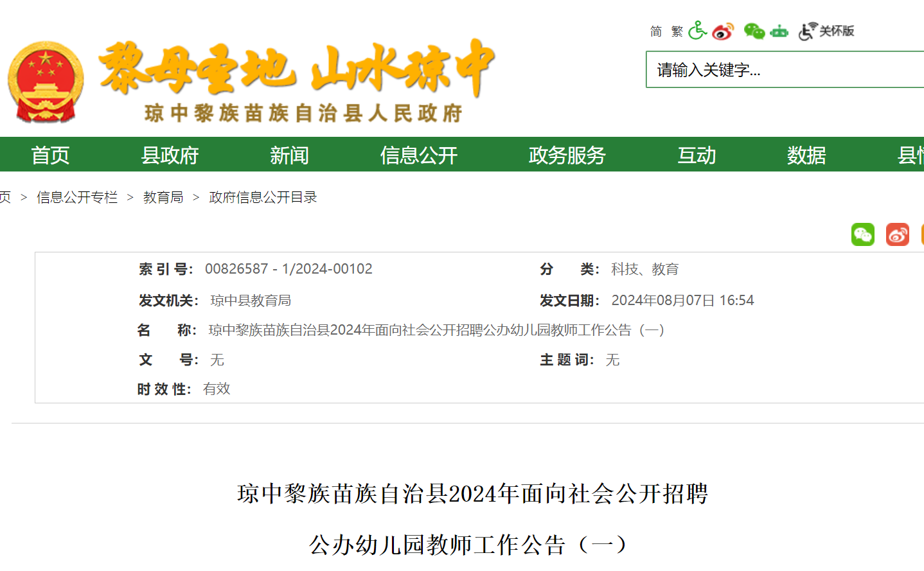Open the 信息公开 navigation menu

418,155
